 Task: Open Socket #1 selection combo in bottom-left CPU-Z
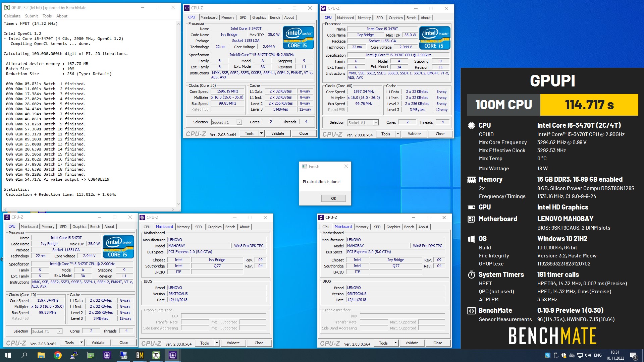(47, 331)
